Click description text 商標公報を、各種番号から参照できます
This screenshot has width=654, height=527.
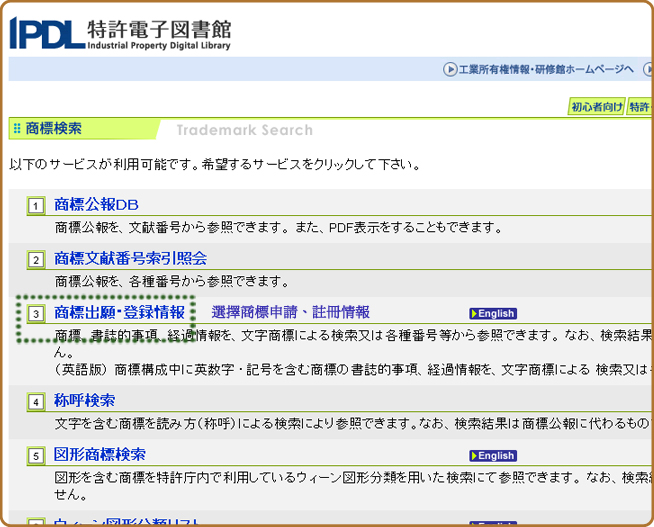click(x=172, y=282)
